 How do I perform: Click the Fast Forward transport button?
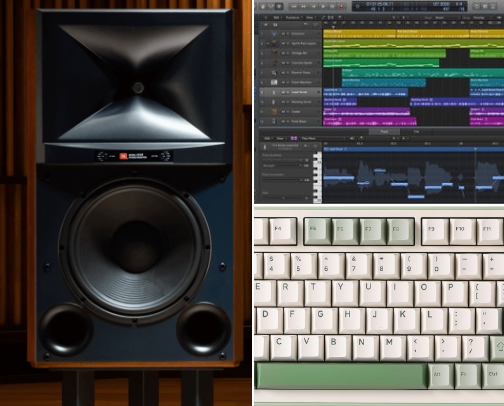(x=304, y=6)
